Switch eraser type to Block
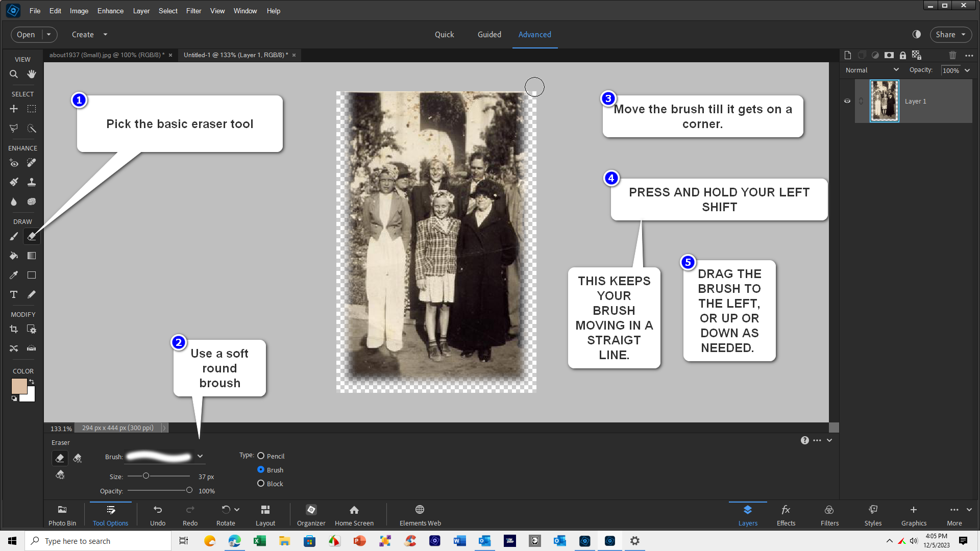 tap(261, 484)
